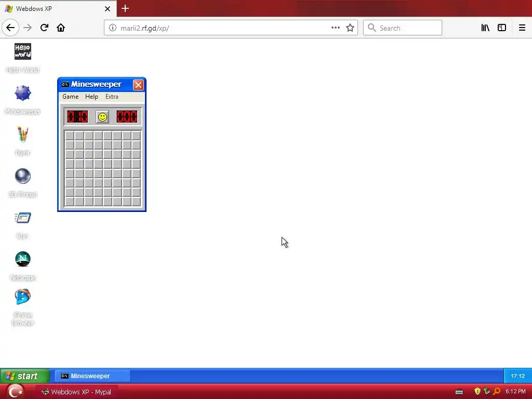532x399 pixels.
Task: Click the bottom-right cell of the minefield
Action: (x=136, y=202)
